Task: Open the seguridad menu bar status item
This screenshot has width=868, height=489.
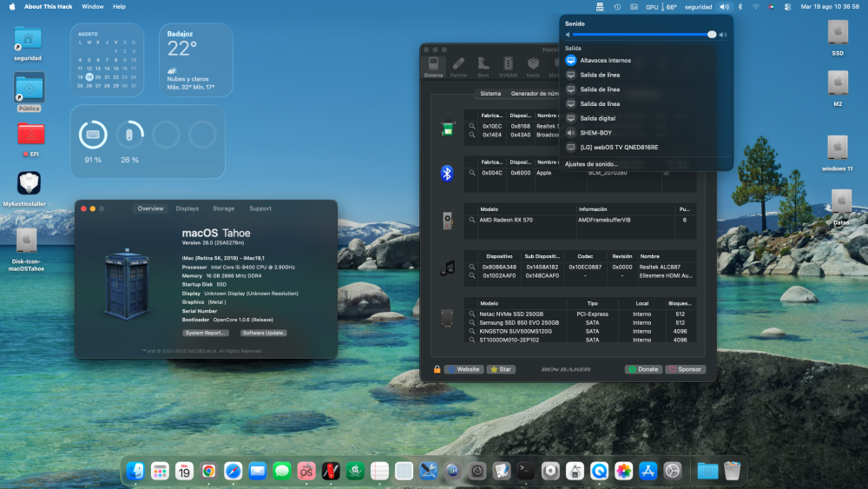Action: click(698, 7)
